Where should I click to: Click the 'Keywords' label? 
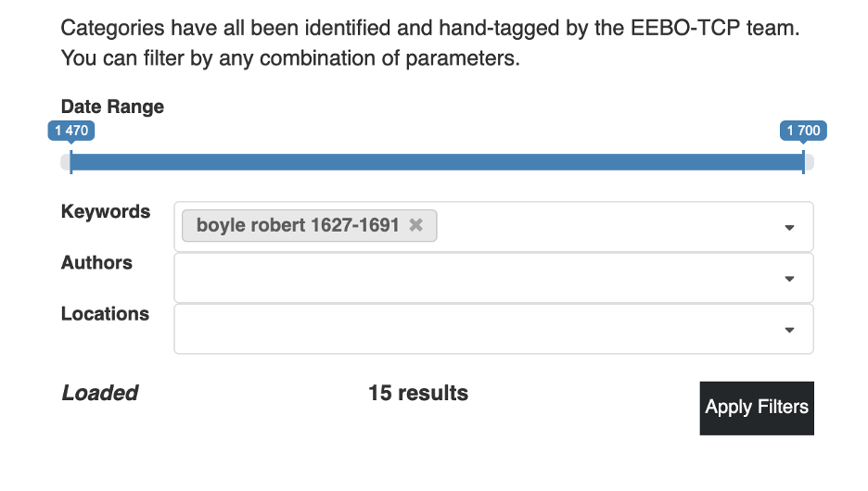(x=106, y=212)
